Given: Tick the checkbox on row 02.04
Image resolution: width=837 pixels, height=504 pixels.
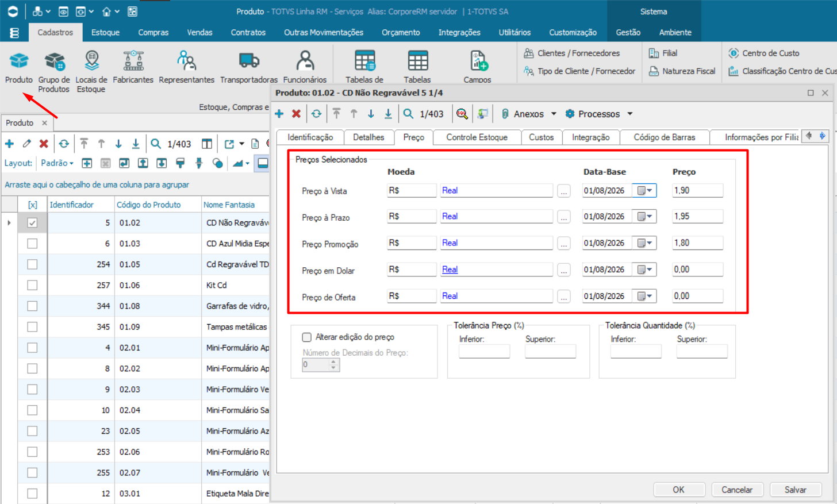Looking at the screenshot, I should coord(32,410).
